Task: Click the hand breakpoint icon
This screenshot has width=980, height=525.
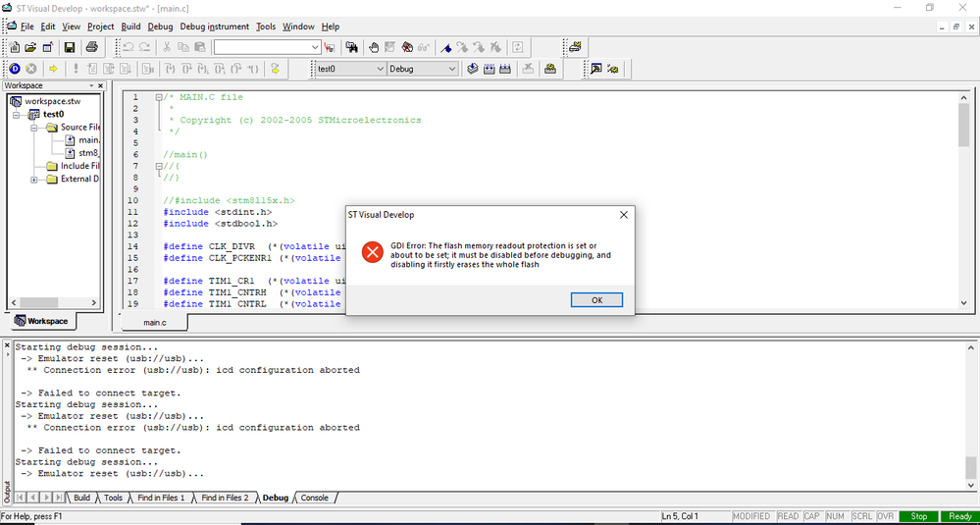Action: pyautogui.click(x=374, y=47)
